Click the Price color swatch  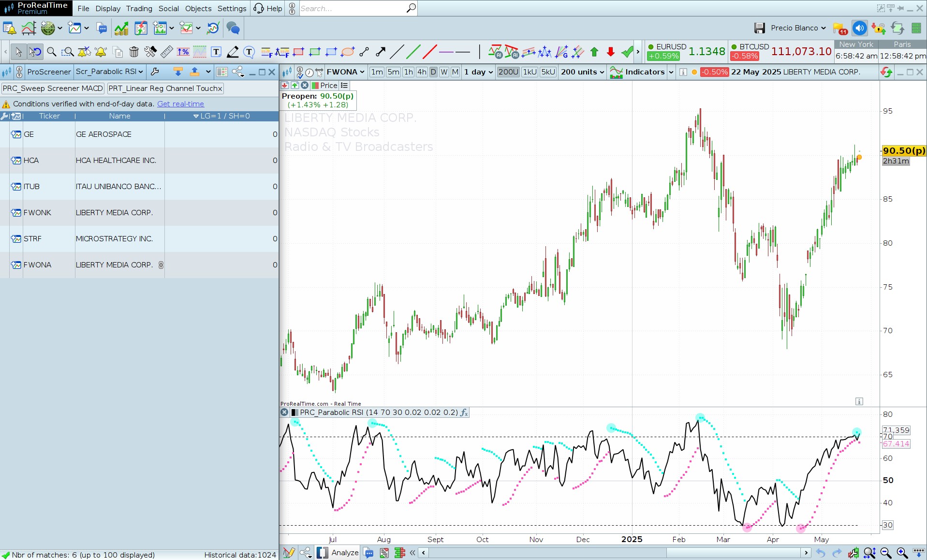coord(315,86)
